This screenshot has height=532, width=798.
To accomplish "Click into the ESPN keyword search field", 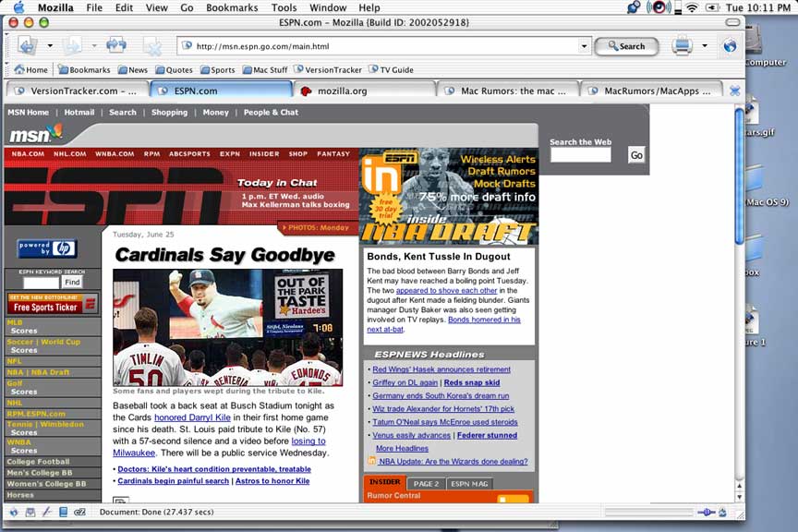I will [42, 283].
